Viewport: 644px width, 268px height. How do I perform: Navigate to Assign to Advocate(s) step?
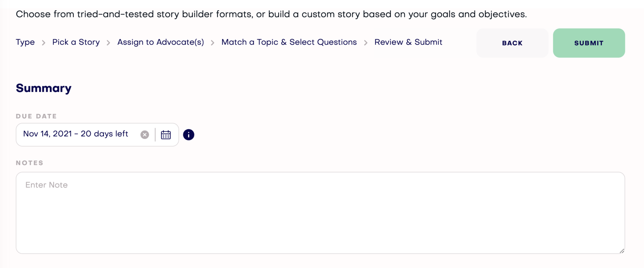(x=161, y=42)
